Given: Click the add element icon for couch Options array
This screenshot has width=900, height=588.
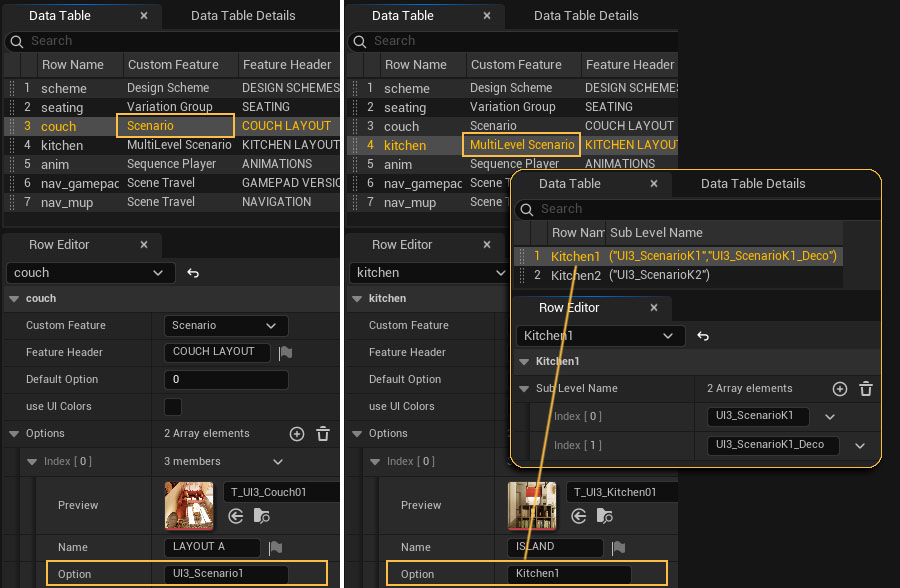Looking at the screenshot, I should click(x=297, y=434).
